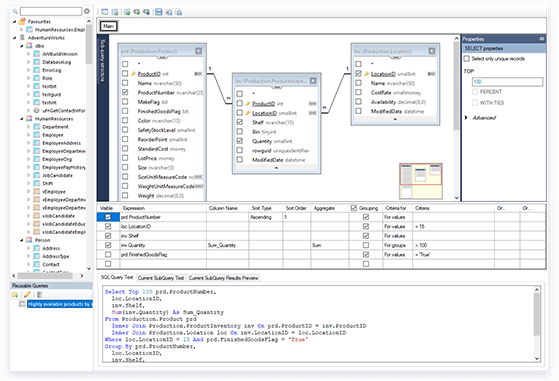The image size is (559, 381).
Task: Close the loc (Production.Location) table box
Action: [432, 51]
